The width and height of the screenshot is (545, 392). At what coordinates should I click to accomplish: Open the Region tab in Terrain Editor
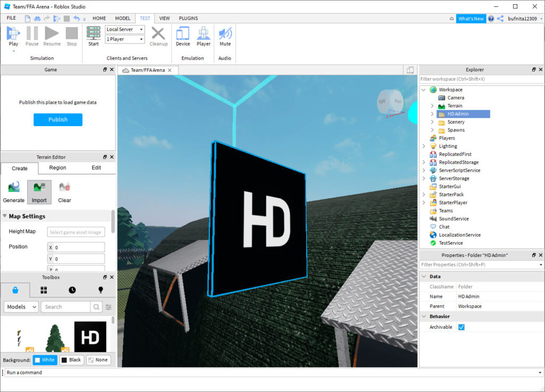(57, 168)
